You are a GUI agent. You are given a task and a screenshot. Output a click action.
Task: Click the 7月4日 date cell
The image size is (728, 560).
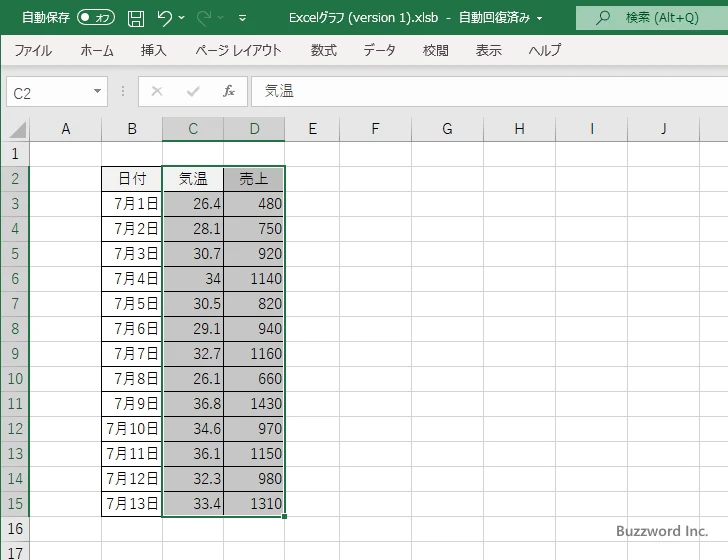pyautogui.click(x=132, y=279)
